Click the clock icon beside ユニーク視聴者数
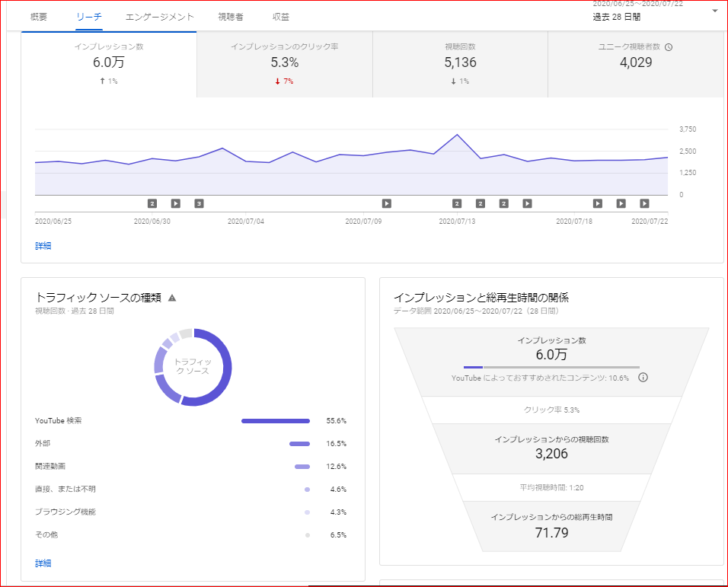Image resolution: width=728 pixels, height=587 pixels. tap(669, 47)
